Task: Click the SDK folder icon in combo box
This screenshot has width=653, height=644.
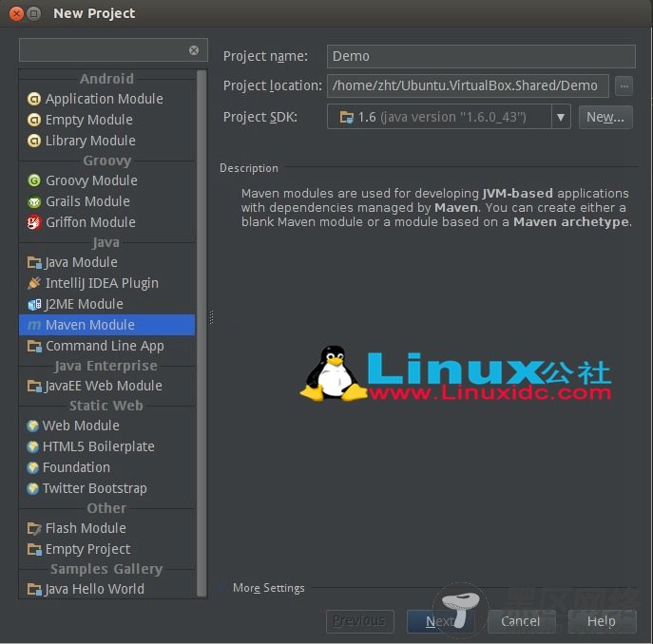Action: pos(346,117)
